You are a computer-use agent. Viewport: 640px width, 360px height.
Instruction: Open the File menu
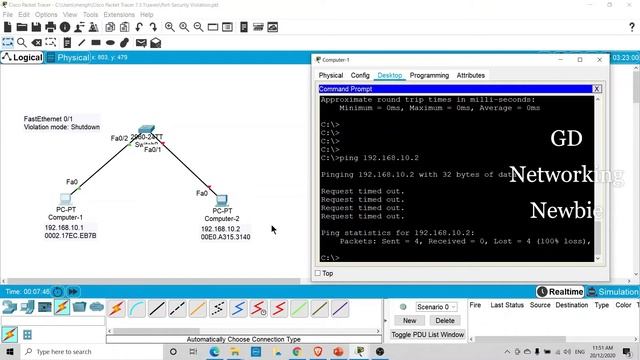[8, 15]
